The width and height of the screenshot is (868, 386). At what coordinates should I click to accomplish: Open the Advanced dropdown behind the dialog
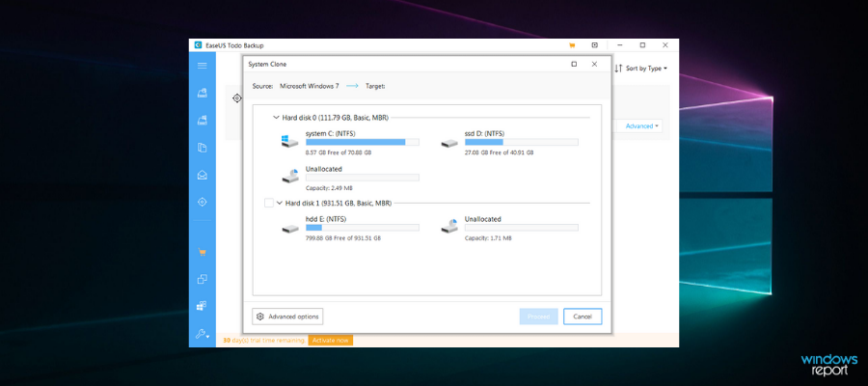642,126
